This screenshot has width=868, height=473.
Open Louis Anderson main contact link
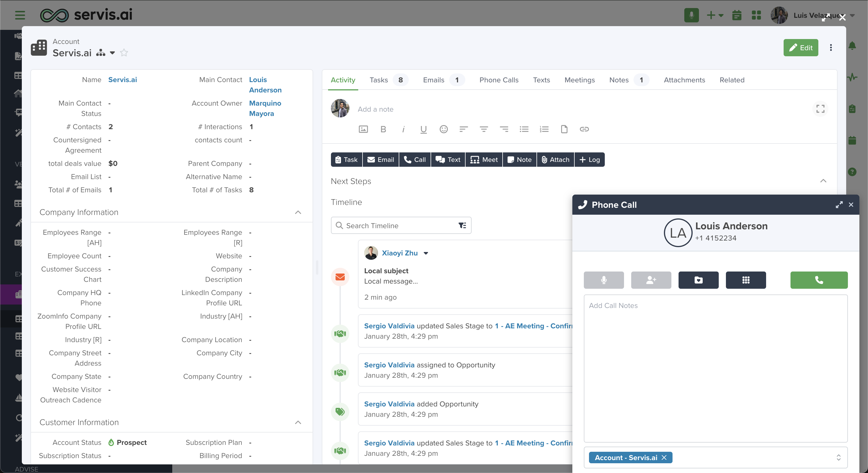tap(265, 85)
